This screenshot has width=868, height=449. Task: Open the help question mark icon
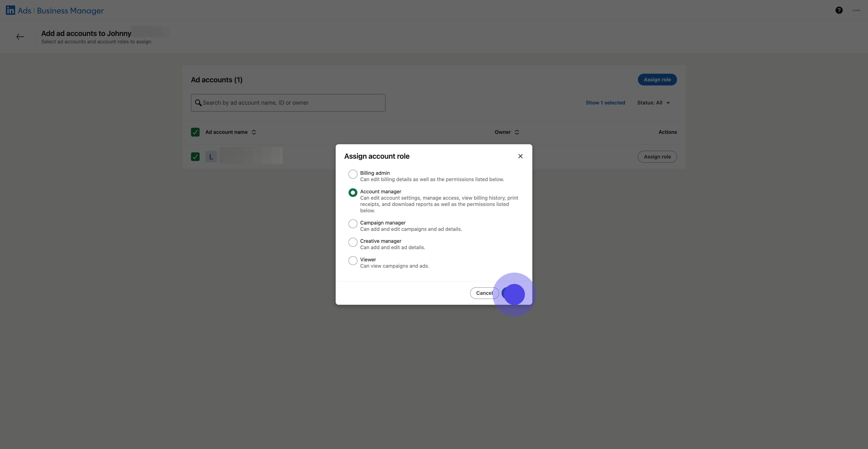click(839, 10)
